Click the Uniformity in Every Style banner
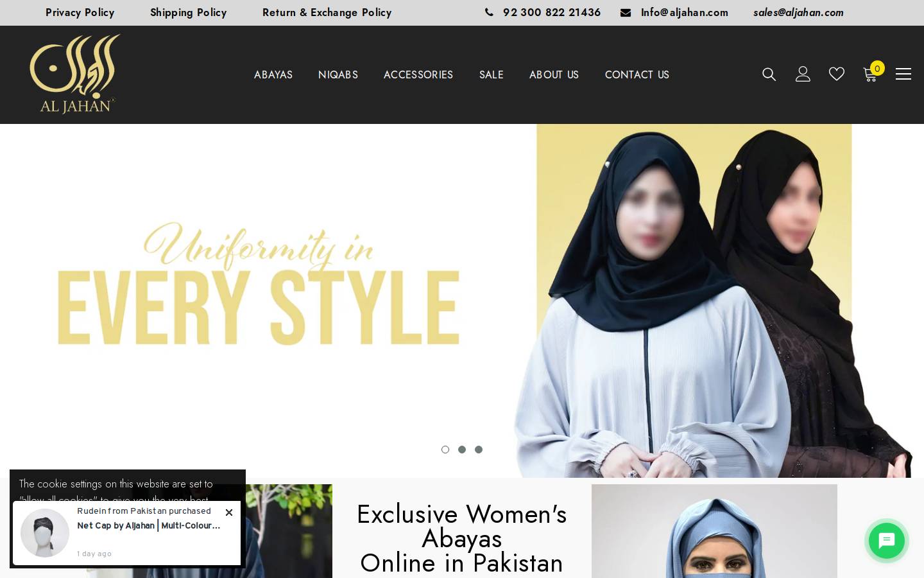 tap(462, 301)
